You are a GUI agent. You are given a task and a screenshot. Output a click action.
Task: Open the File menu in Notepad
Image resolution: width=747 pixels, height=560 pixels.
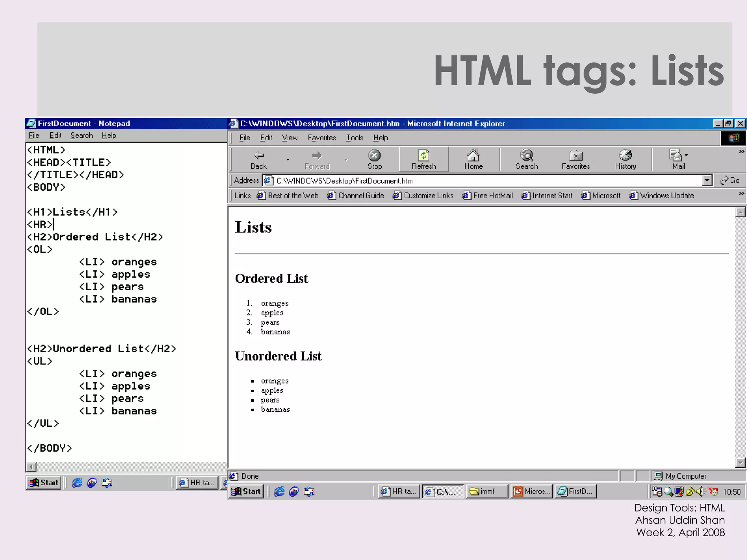tap(34, 136)
